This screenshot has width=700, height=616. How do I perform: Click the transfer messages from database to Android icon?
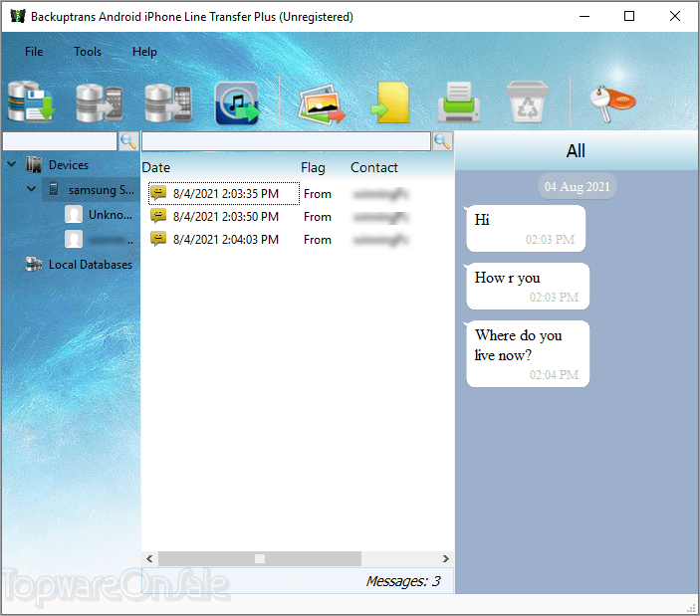[100, 103]
